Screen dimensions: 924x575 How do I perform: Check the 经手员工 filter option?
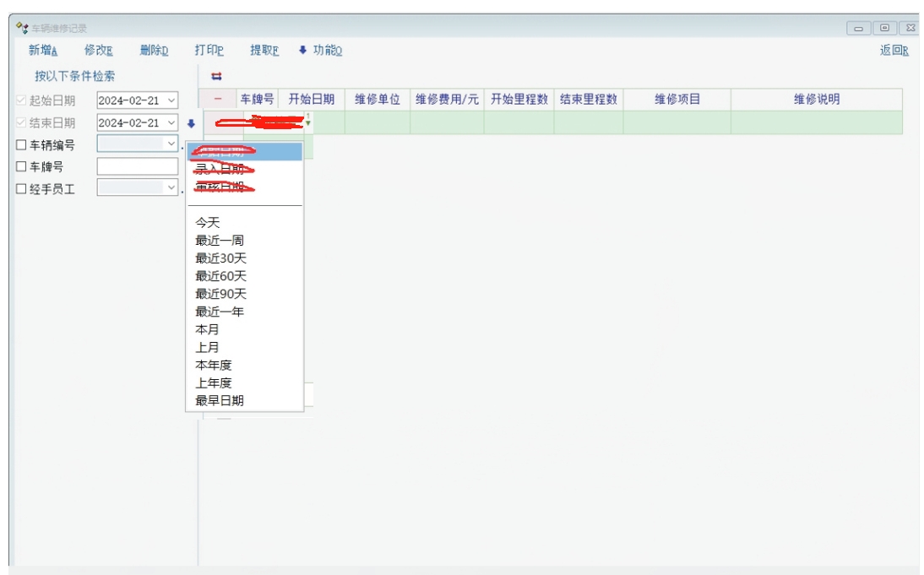22,189
